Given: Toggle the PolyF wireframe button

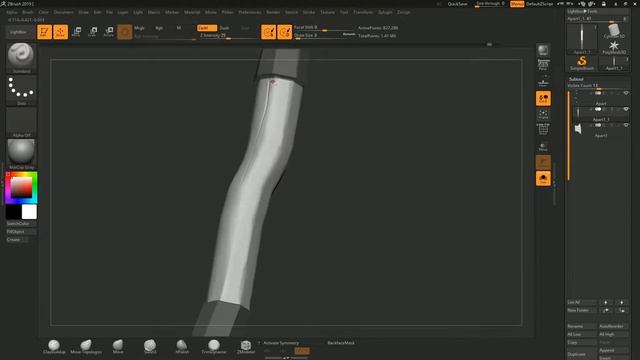Looking at the screenshot, I should pyautogui.click(x=543, y=129).
